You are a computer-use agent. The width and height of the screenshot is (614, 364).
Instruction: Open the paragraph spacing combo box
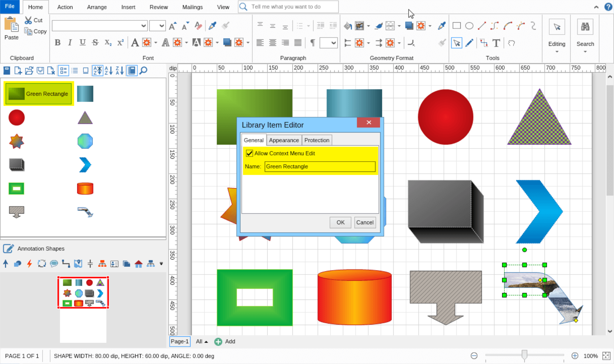coord(328,43)
